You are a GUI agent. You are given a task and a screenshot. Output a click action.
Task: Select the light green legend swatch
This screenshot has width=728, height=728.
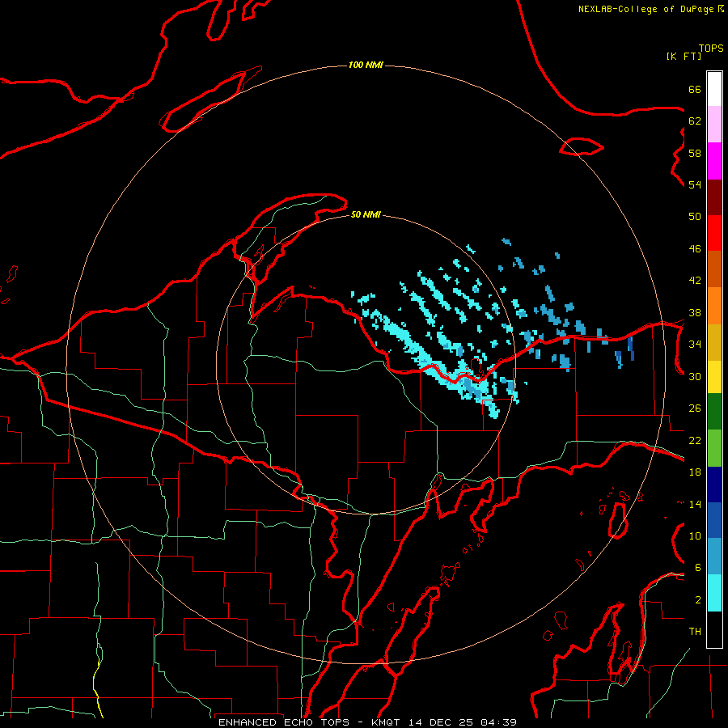[x=714, y=448]
